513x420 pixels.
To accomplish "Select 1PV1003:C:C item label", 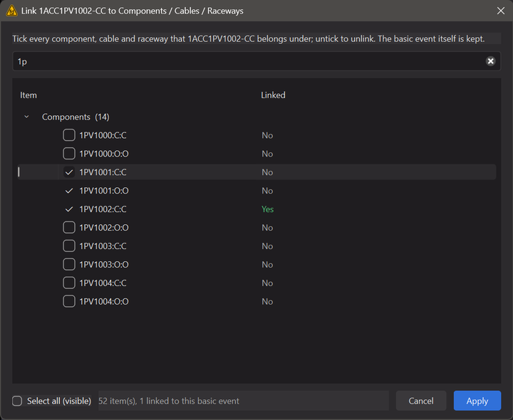I will 103,246.
